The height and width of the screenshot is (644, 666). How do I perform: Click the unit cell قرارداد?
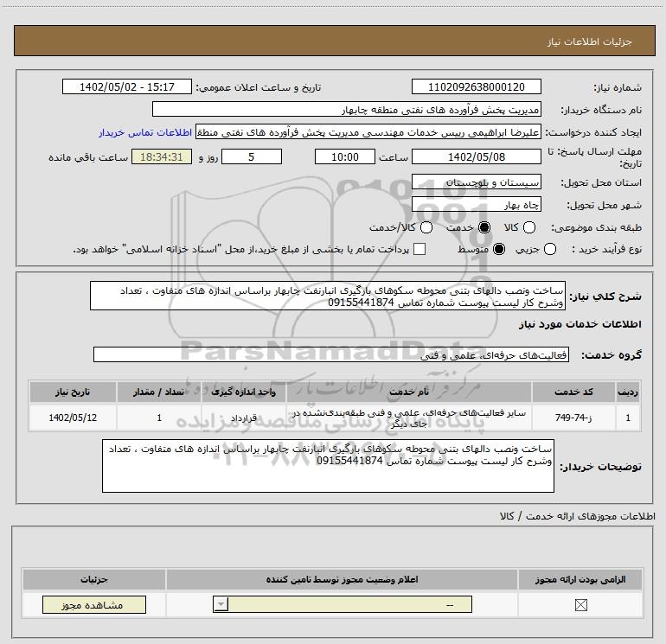243,418
